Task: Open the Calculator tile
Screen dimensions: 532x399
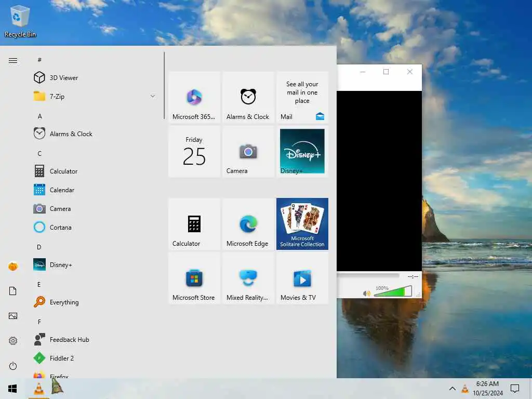Action: [x=194, y=224]
